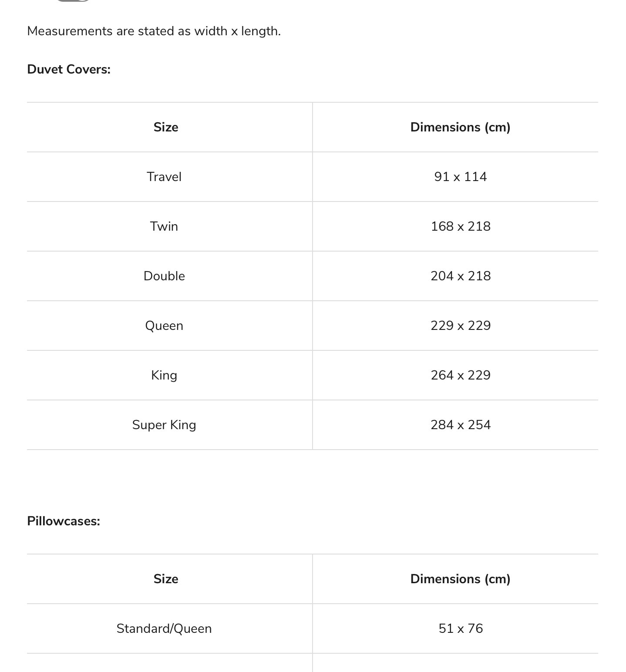The image size is (626, 672).
Task: Click the 91 x 114 dimensions cell
Action: pos(460,177)
